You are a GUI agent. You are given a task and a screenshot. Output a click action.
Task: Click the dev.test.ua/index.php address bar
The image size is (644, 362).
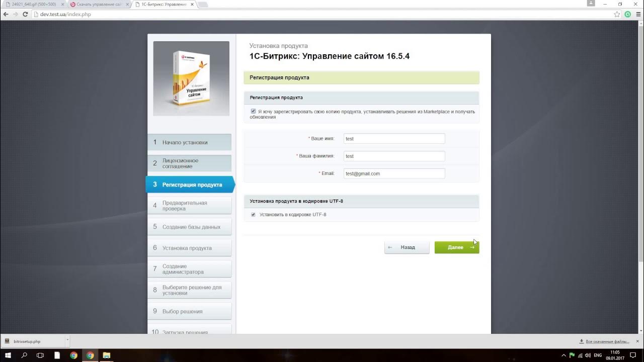322,14
